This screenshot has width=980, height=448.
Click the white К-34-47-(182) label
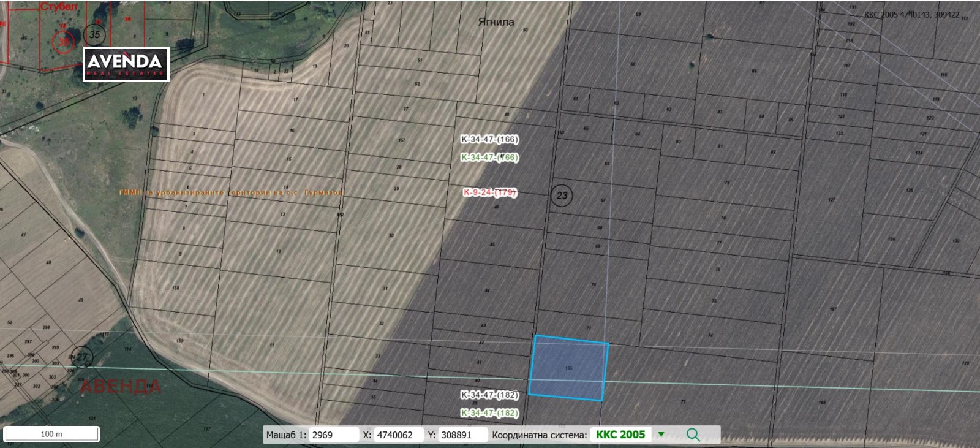[x=490, y=395]
